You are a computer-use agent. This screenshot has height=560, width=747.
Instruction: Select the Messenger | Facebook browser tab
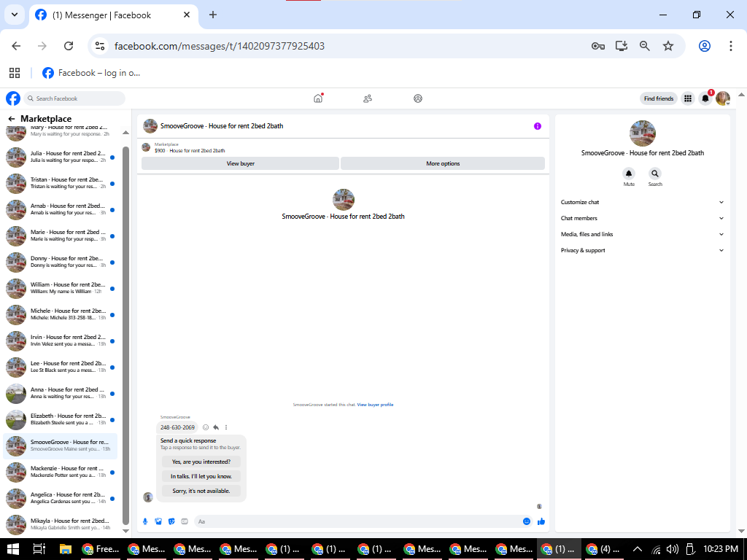113,15
